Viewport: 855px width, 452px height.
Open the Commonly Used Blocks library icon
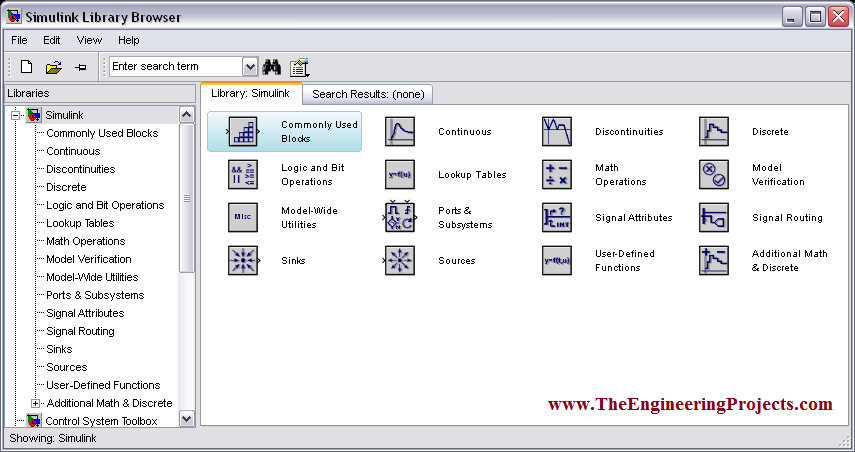(x=243, y=131)
